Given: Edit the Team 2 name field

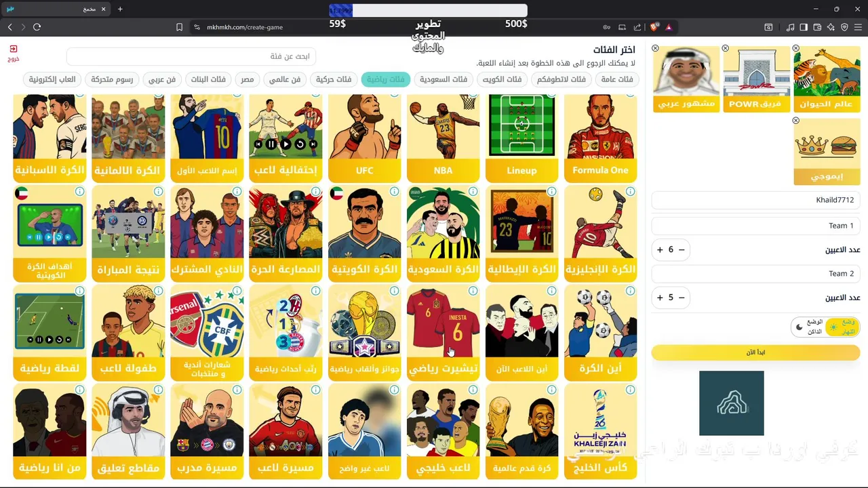Looking at the screenshot, I should [755, 274].
